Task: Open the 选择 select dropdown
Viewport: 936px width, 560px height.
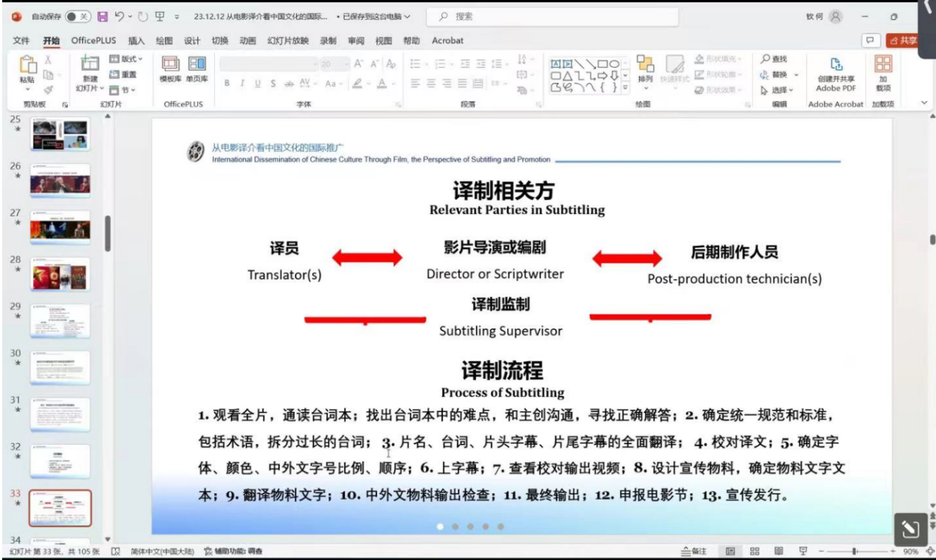Action: click(x=777, y=90)
